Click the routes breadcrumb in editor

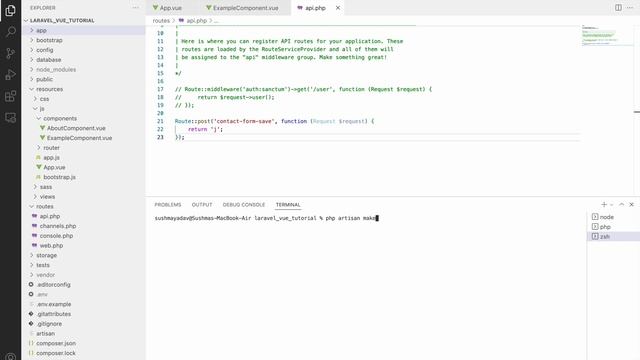(x=161, y=20)
